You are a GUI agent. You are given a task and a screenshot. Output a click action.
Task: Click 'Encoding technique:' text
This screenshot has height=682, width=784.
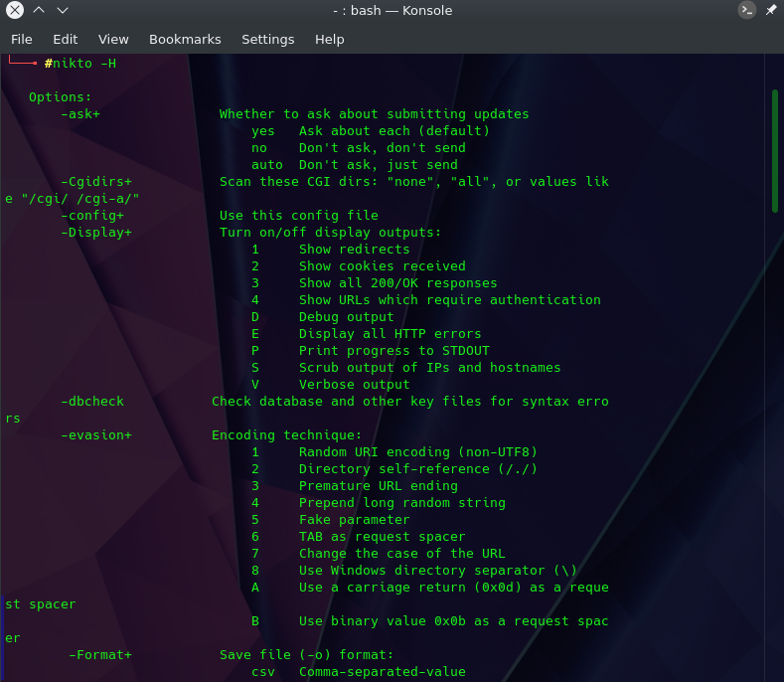coord(286,435)
